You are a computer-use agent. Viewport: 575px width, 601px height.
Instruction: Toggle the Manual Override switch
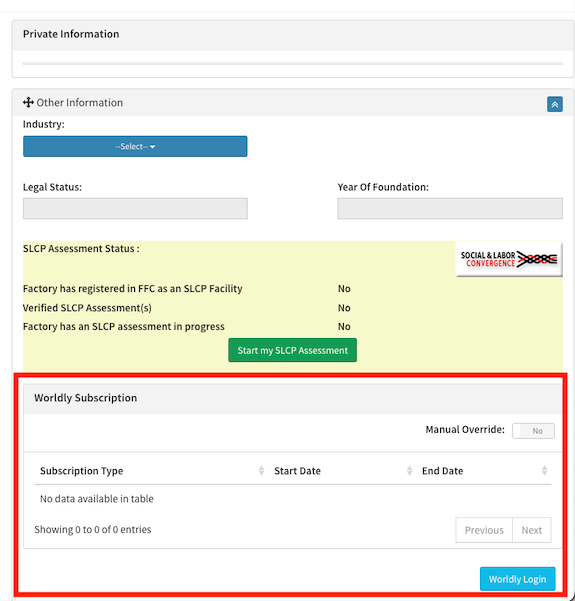click(x=533, y=431)
